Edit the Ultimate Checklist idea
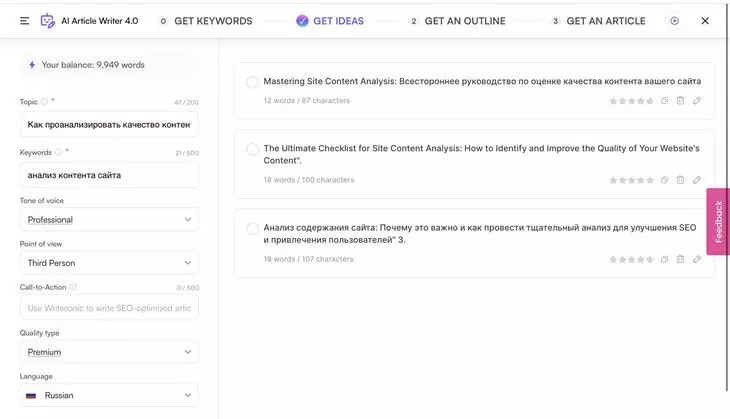The image size is (730, 419). coord(696,180)
